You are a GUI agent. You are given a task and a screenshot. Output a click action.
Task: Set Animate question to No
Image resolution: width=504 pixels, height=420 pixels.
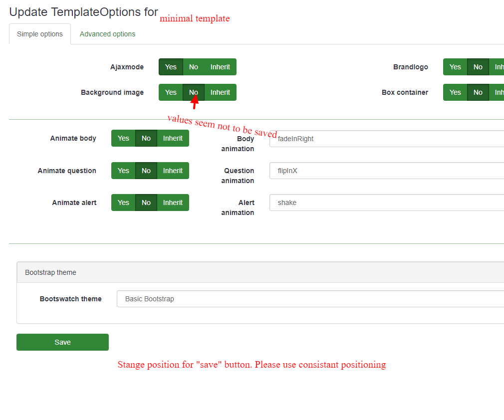point(146,171)
